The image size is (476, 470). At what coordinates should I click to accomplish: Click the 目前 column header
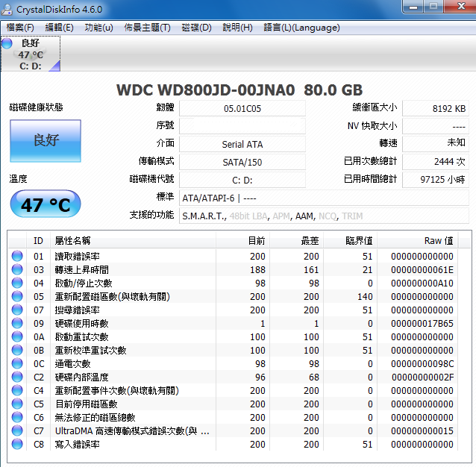point(242,241)
